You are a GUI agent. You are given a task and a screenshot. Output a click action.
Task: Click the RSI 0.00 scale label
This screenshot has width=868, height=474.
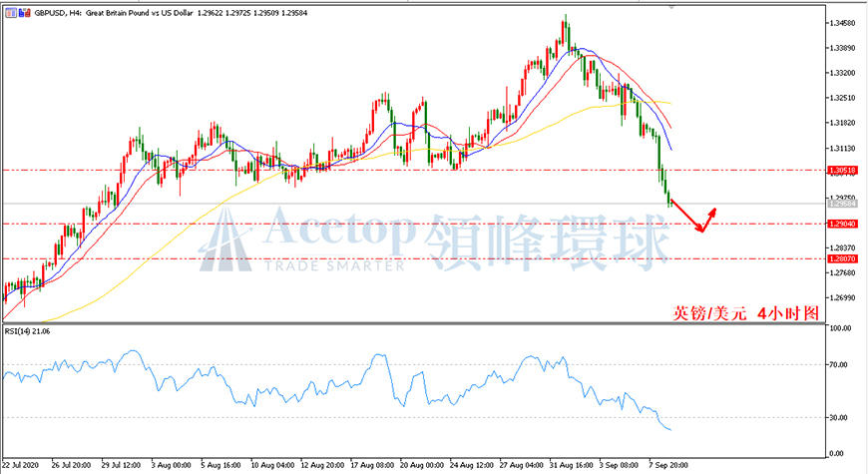click(x=837, y=453)
